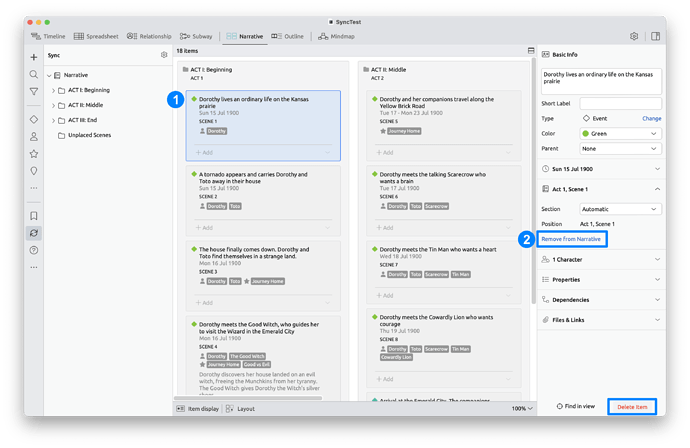This screenshot has width=690, height=448.
Task: Click the Short Label input field
Action: [620, 103]
